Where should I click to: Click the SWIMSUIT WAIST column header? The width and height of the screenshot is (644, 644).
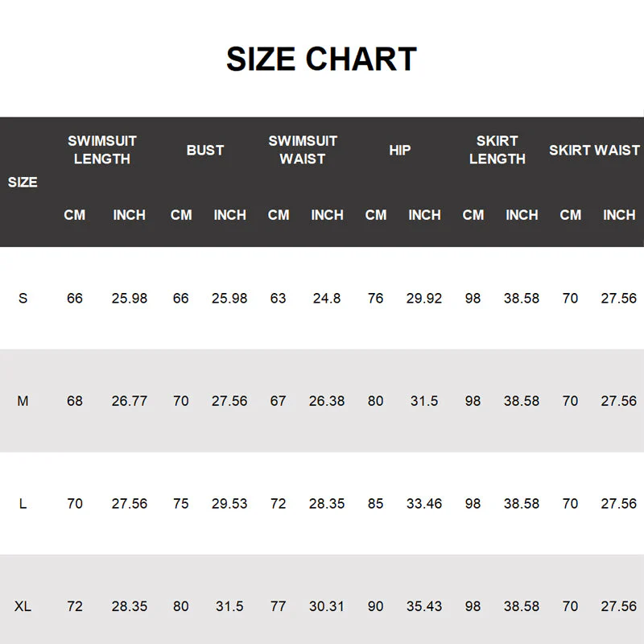[303, 150]
